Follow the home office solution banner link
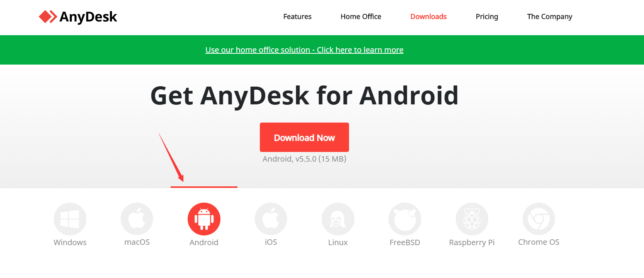 (304, 50)
